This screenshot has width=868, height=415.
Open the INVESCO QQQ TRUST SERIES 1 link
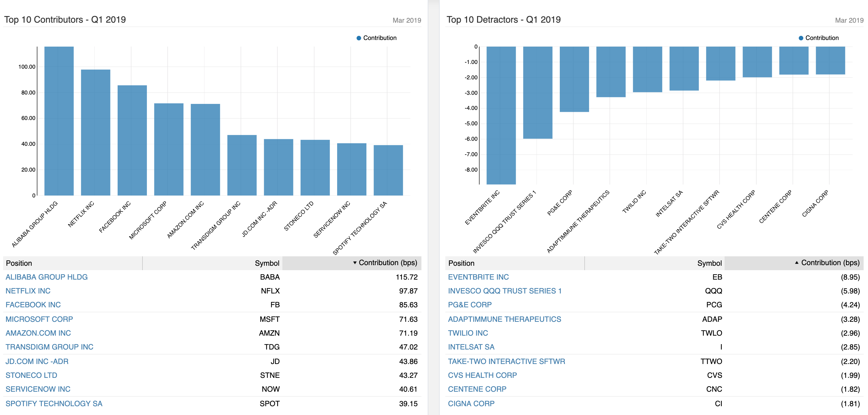click(x=505, y=291)
